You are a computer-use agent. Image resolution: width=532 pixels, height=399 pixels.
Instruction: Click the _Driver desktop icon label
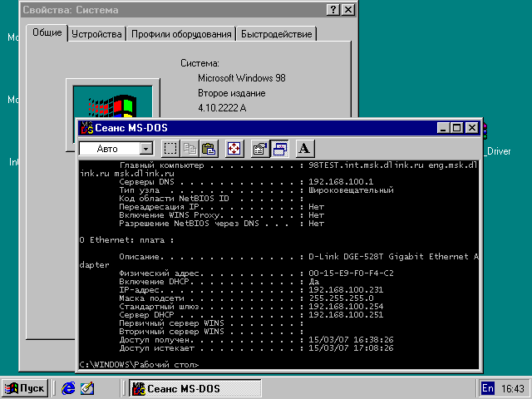point(498,151)
